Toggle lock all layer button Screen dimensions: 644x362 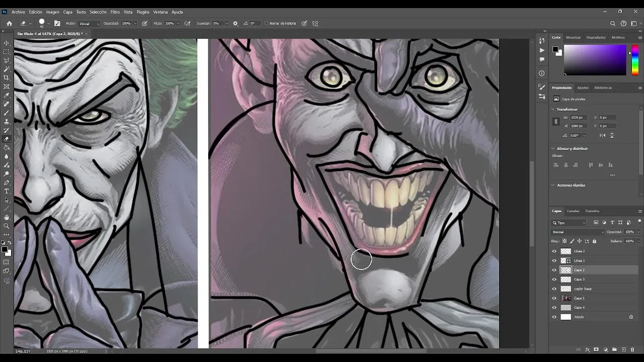click(x=594, y=241)
